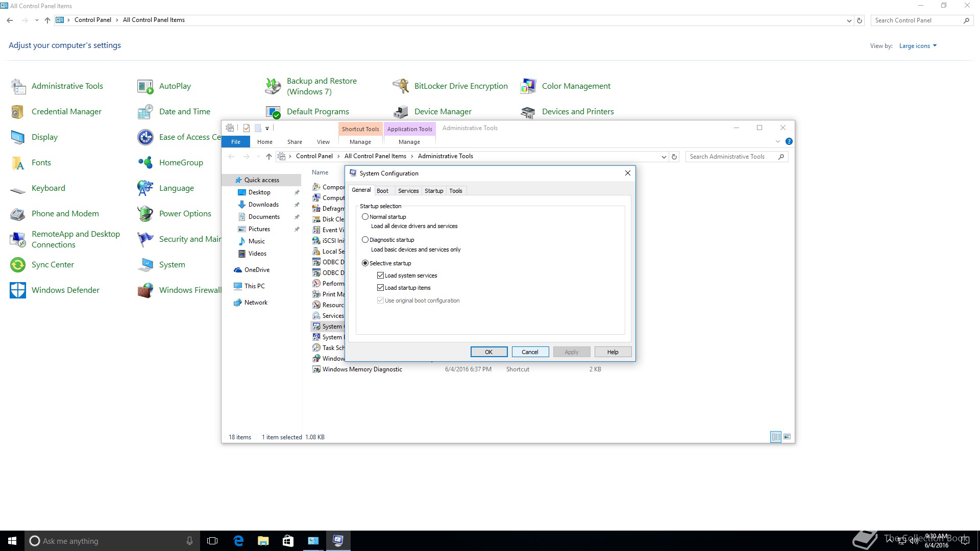
Task: Open the Services tab in System Configuration
Action: (x=408, y=191)
